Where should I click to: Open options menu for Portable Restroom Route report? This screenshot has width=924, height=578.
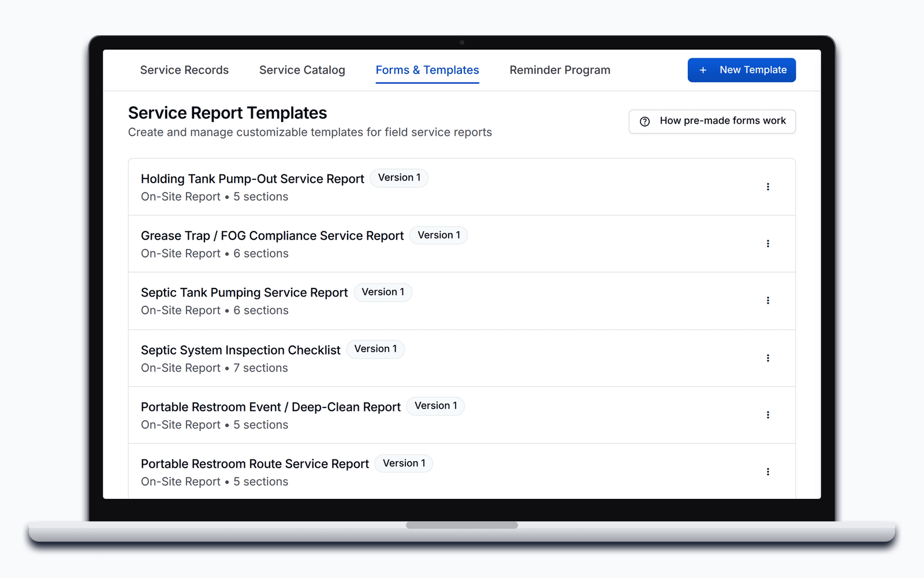[x=767, y=472]
